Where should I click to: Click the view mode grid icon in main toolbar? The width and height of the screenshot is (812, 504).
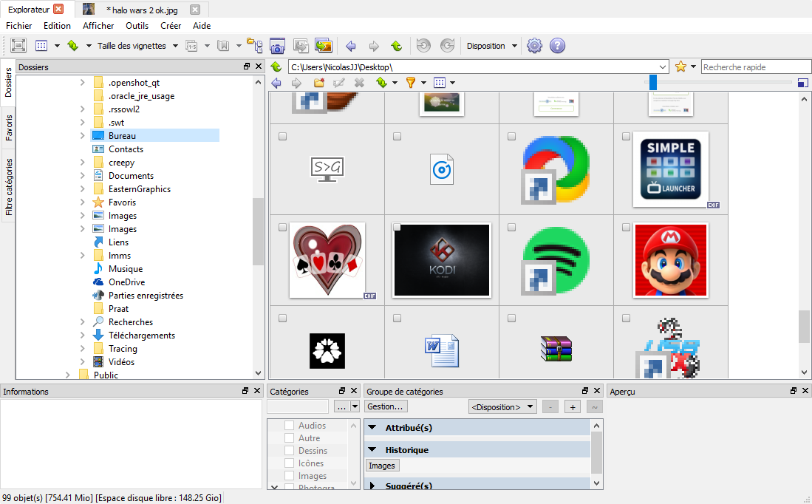point(41,46)
